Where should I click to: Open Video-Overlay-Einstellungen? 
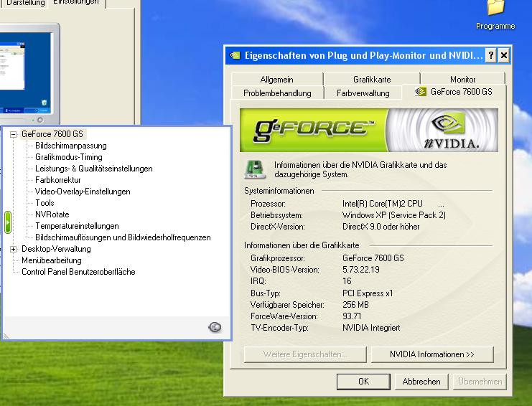click(x=83, y=192)
